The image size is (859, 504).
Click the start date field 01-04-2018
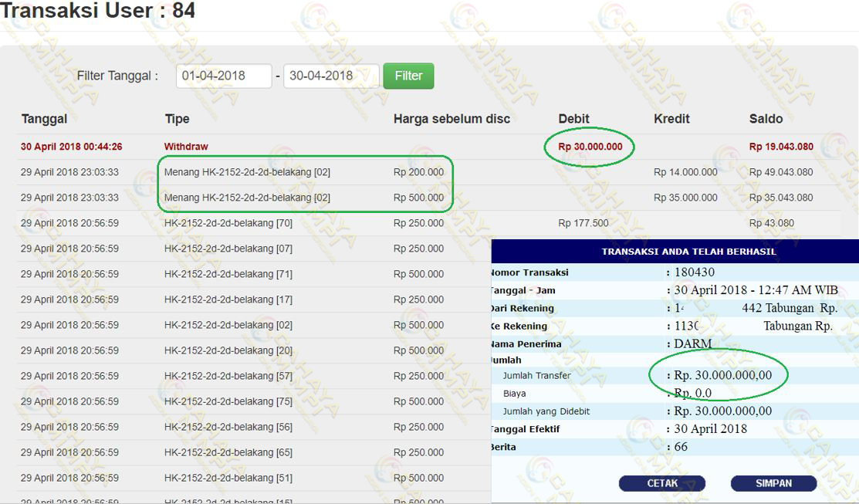224,76
